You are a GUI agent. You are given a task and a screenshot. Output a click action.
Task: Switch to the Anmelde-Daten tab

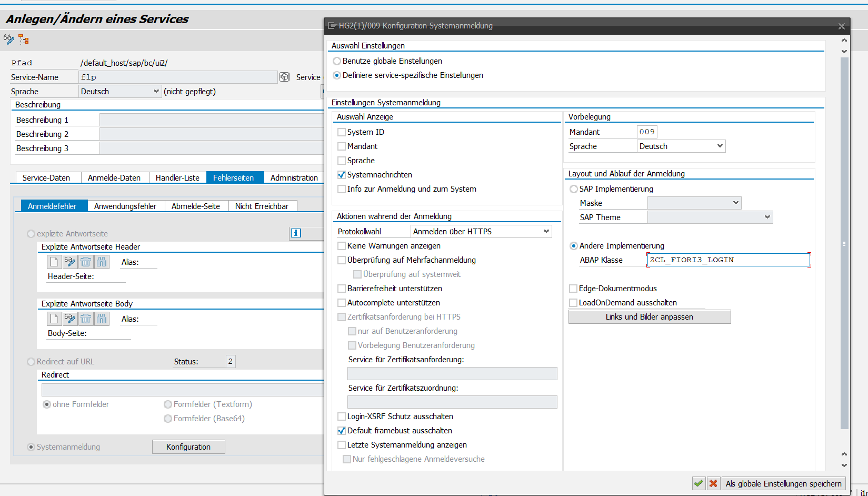(x=114, y=178)
